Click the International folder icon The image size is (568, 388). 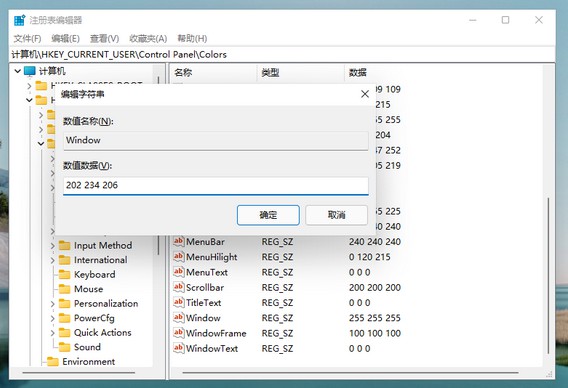pos(64,260)
